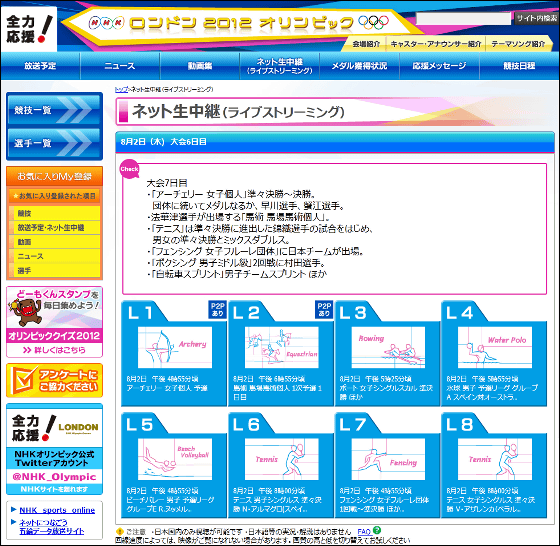560x546 pixels.
Task: Click the トップ breadcrumb link
Action: (x=121, y=89)
